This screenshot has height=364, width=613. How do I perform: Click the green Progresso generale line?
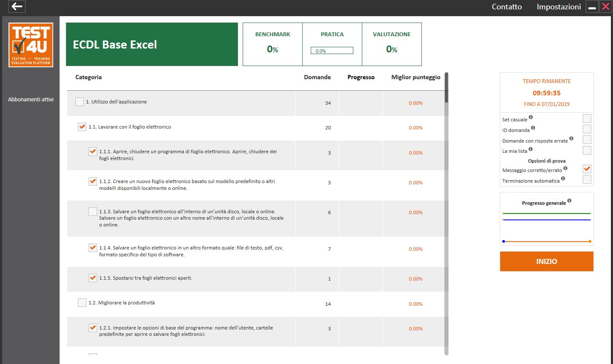point(547,213)
